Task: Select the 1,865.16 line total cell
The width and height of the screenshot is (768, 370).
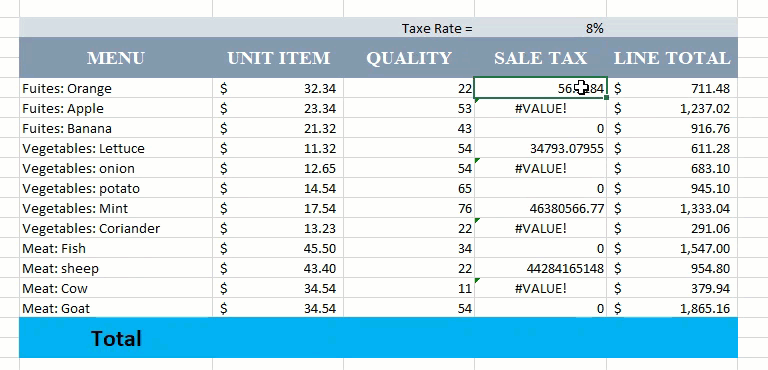Action: (672, 308)
